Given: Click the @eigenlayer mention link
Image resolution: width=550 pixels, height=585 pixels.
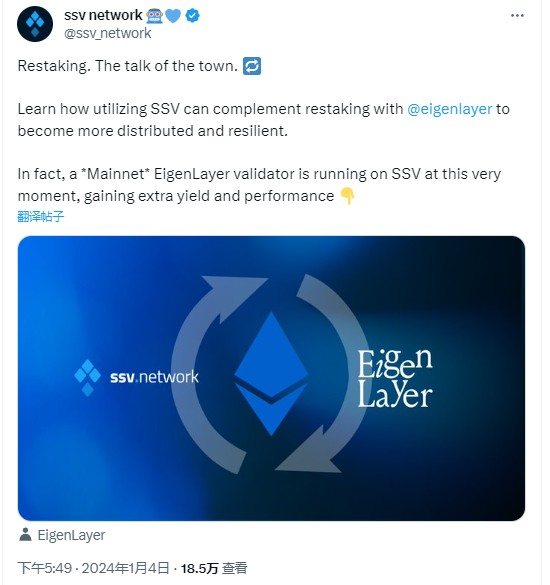Looking at the screenshot, I should tap(450, 109).
